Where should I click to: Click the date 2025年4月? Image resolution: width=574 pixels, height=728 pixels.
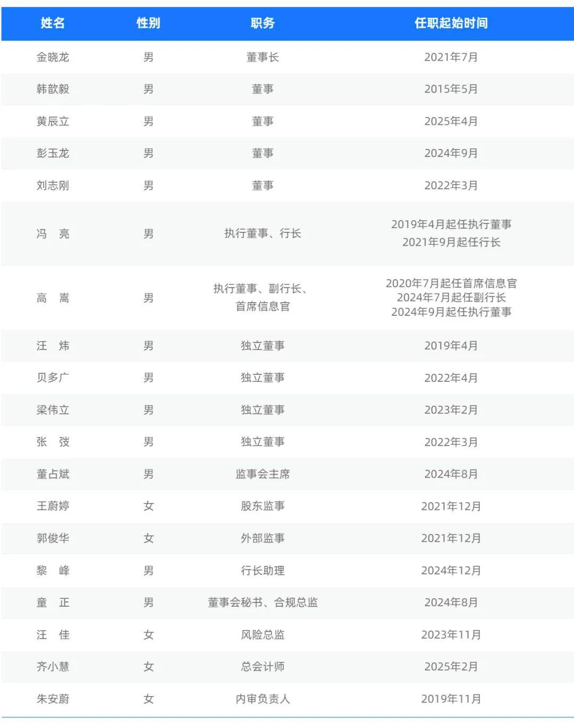(451, 121)
